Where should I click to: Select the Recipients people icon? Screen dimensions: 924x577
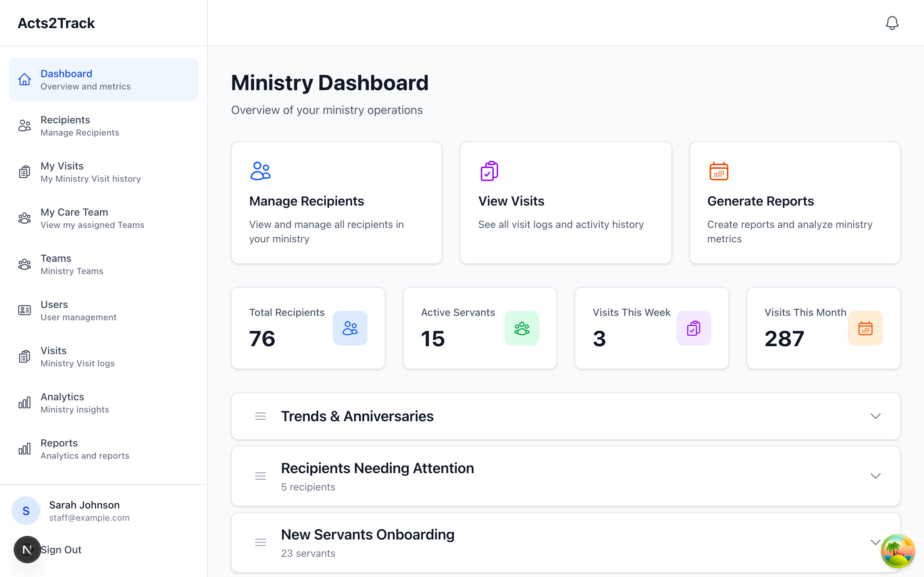(x=25, y=125)
